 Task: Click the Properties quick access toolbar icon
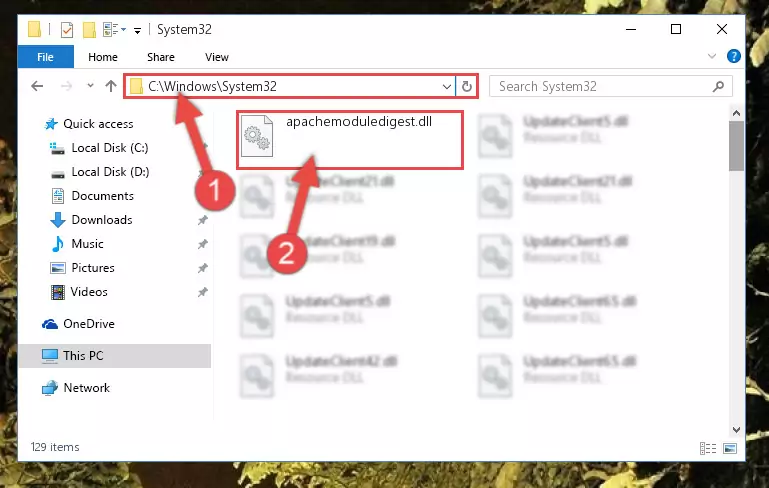click(67, 30)
